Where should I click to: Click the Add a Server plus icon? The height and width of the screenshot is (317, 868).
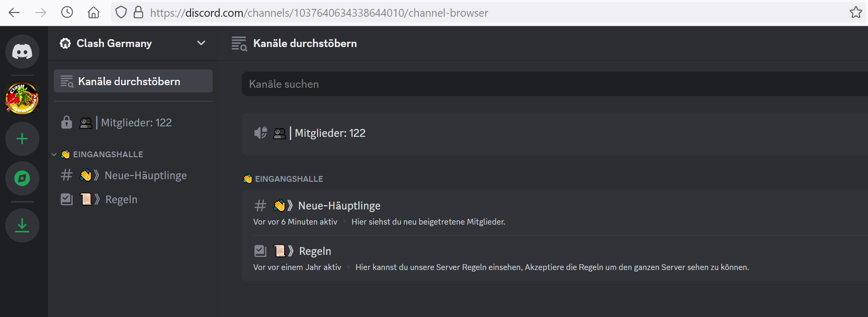22,139
